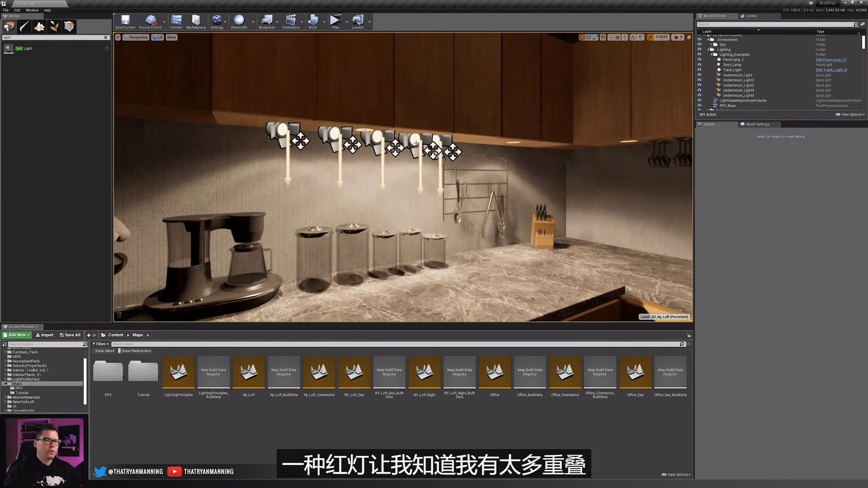Screen dimensions: 868x488
Task: Hide Omni_Lamp using its eye icon
Action: (699, 65)
